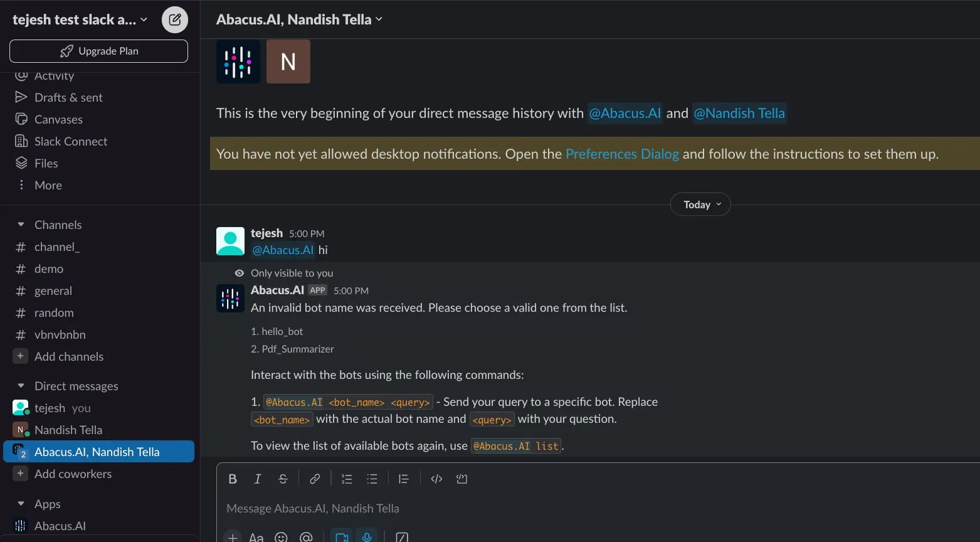The width and height of the screenshot is (980, 542).
Task: Apply ordered list formatting
Action: coord(346,478)
